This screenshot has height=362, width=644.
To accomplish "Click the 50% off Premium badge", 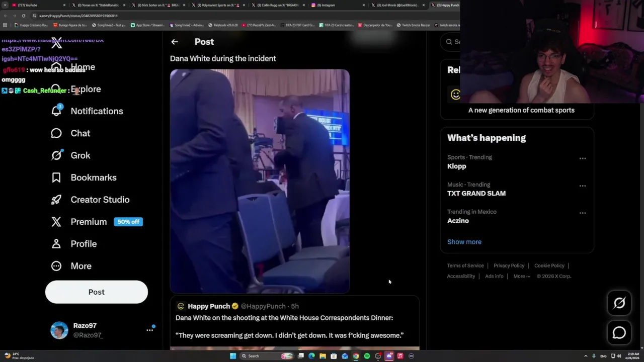I will 128,222.
